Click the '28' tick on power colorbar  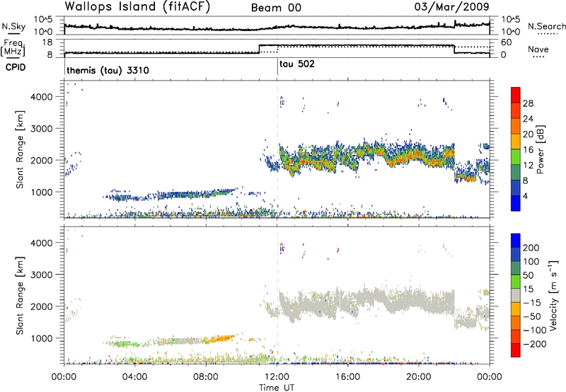pos(528,103)
